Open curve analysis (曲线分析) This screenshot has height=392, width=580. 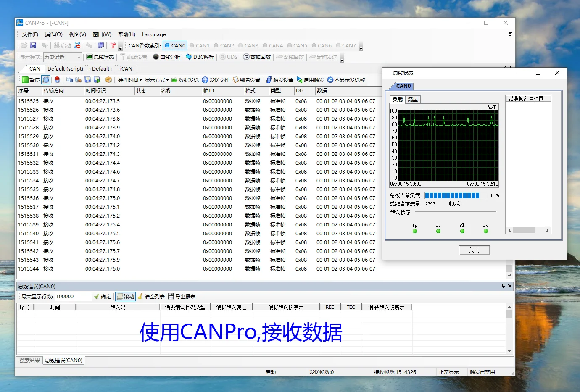tap(166, 57)
